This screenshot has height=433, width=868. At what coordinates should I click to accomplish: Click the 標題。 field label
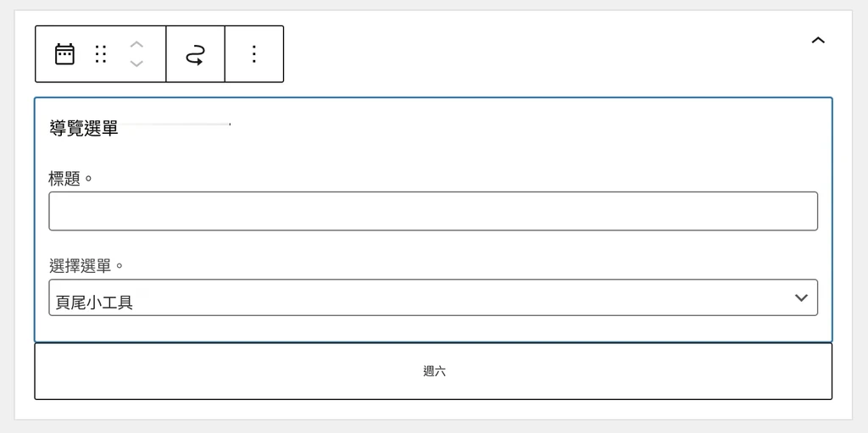point(71,179)
